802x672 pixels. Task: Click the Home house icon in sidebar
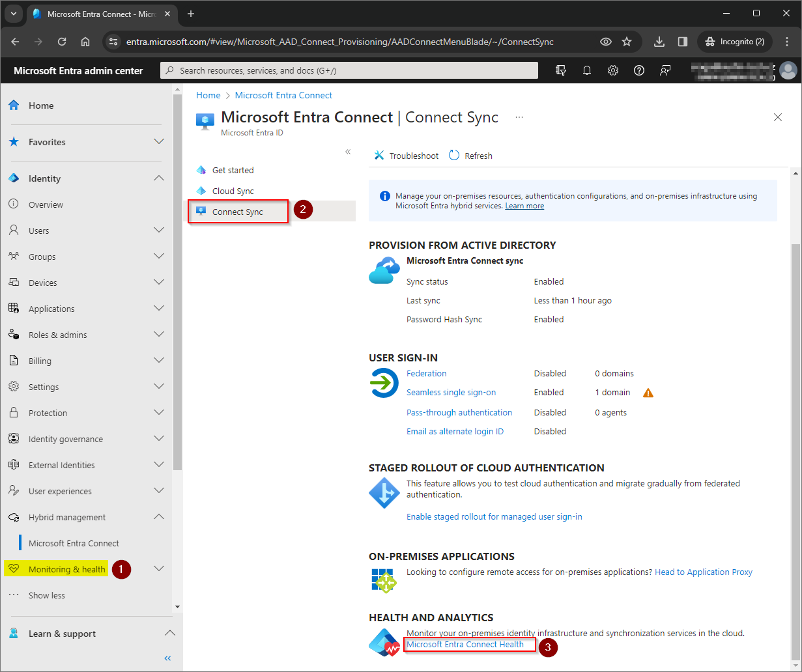click(x=14, y=105)
